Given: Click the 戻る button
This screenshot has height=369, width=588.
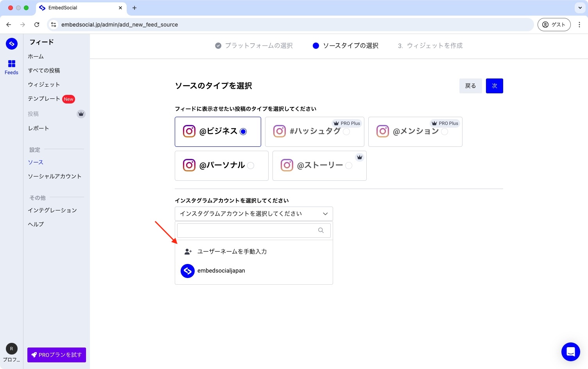Looking at the screenshot, I should (x=471, y=86).
